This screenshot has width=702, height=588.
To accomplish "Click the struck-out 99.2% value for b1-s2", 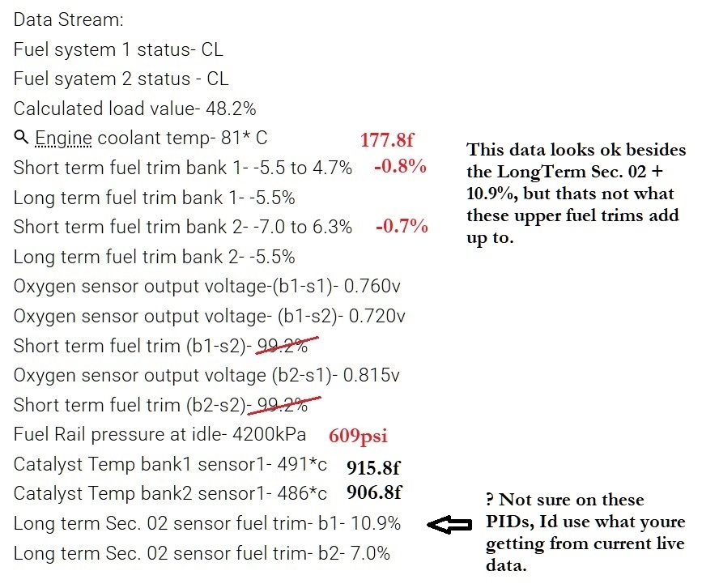I will 283,346.
